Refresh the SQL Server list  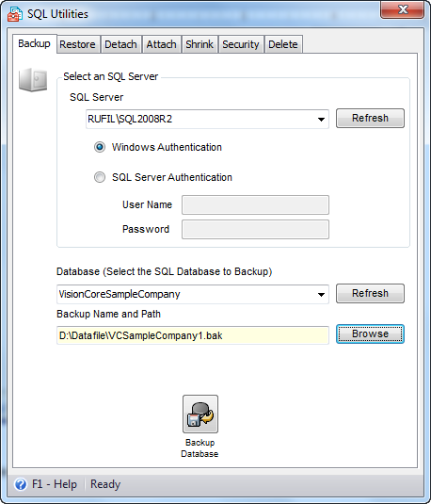370,118
